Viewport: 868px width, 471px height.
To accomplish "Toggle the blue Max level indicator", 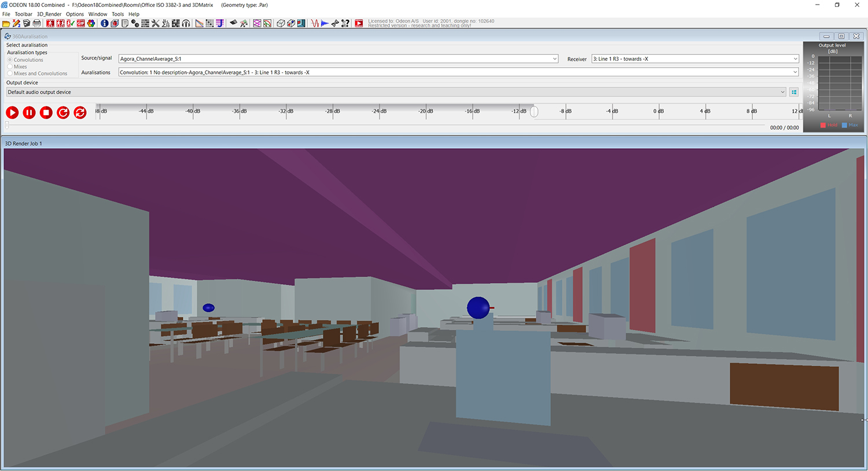I will point(850,125).
